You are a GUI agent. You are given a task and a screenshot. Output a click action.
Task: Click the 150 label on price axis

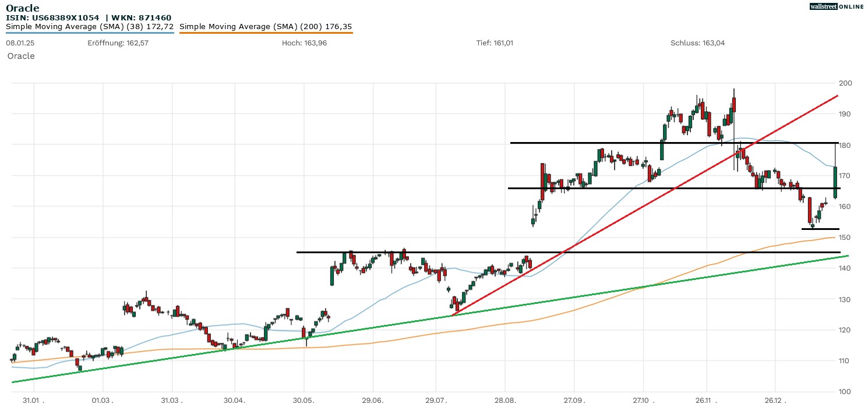845,238
